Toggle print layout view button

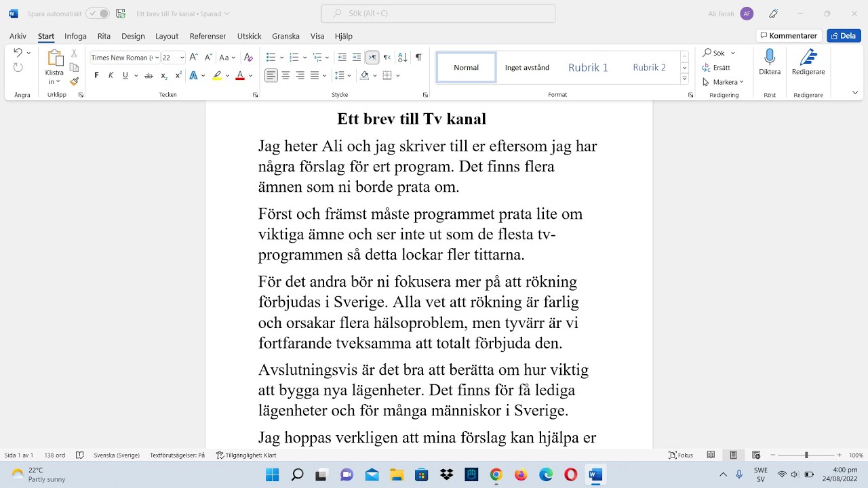coord(733,455)
